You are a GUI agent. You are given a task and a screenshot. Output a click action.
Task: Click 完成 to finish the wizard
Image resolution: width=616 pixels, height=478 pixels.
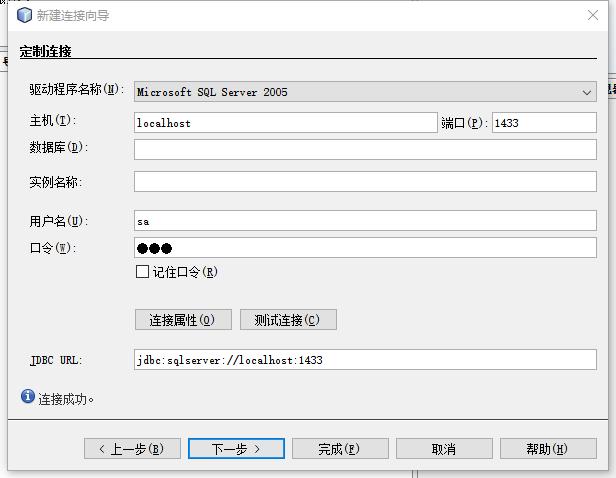click(x=340, y=449)
